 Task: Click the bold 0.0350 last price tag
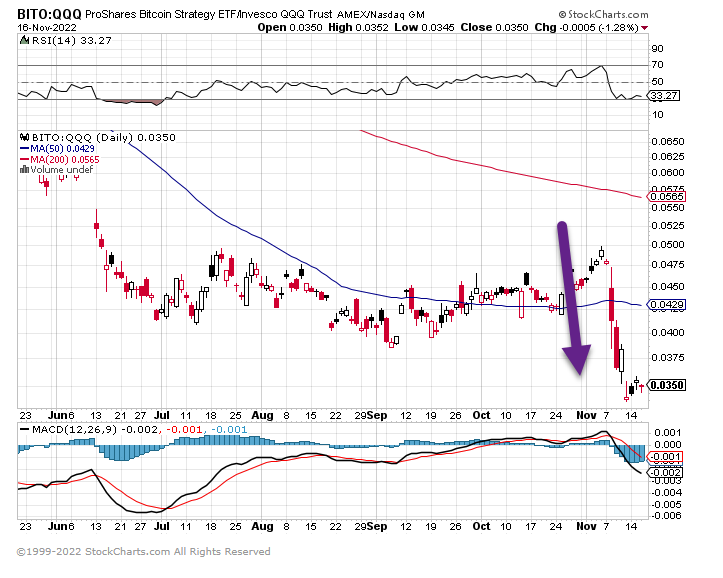[x=667, y=385]
